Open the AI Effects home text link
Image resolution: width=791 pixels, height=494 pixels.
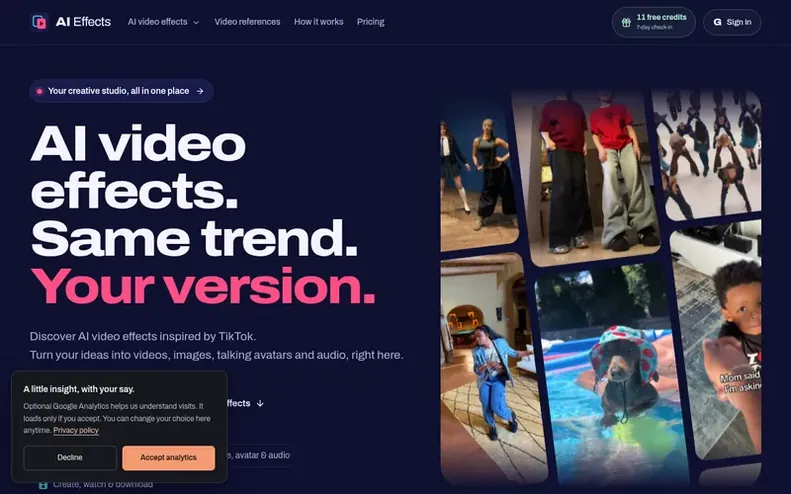click(x=83, y=22)
